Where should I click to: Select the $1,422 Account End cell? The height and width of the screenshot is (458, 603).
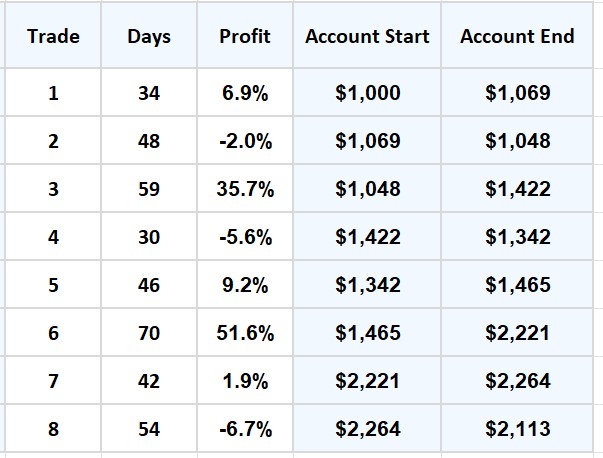(517, 189)
